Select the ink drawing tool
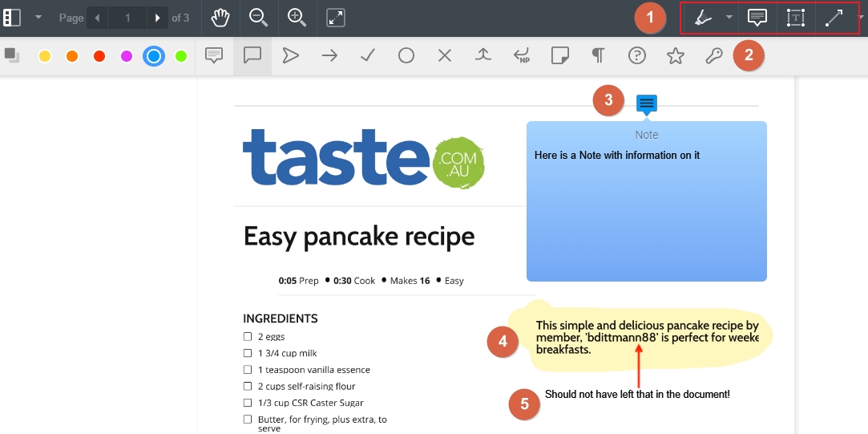Image resolution: width=868 pixels, height=434 pixels. 704,18
